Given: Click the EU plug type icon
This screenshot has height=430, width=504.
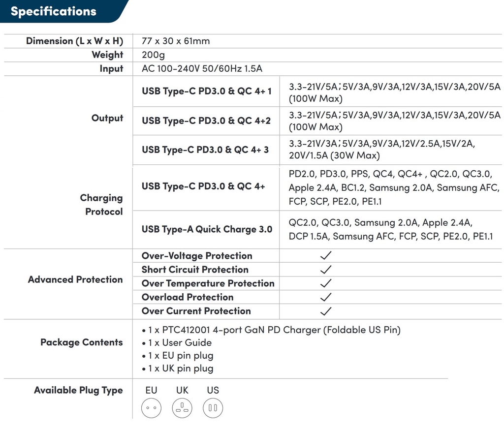Looking at the screenshot, I should (x=151, y=408).
